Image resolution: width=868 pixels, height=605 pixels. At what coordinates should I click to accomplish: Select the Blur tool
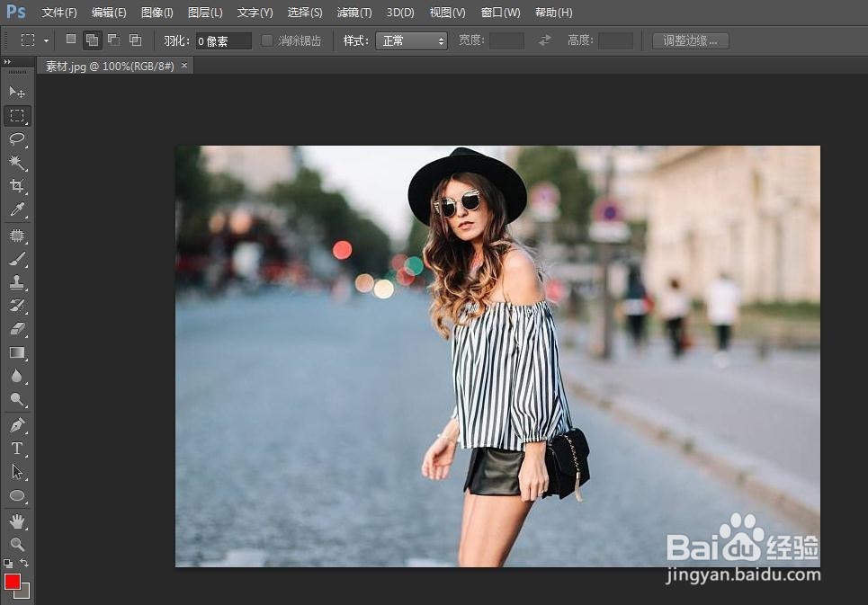pyautogui.click(x=17, y=377)
